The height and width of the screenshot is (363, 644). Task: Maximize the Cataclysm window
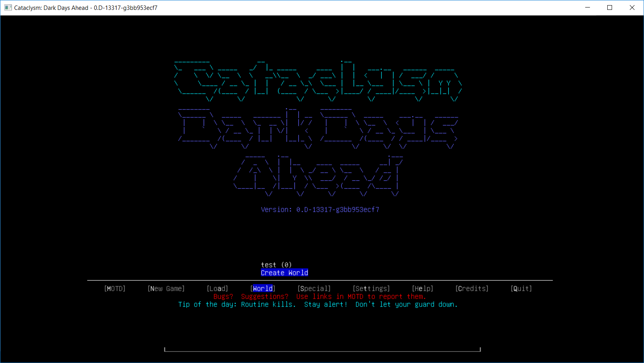[610, 8]
